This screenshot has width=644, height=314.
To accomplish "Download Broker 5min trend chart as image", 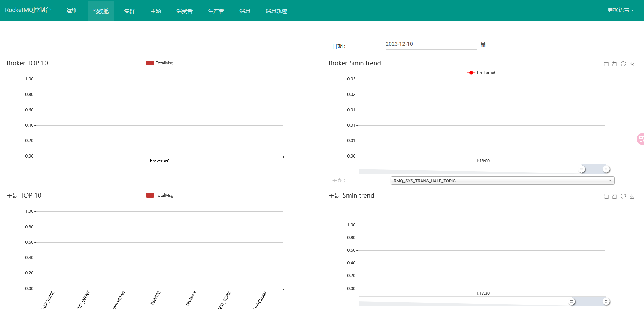I will [632, 64].
